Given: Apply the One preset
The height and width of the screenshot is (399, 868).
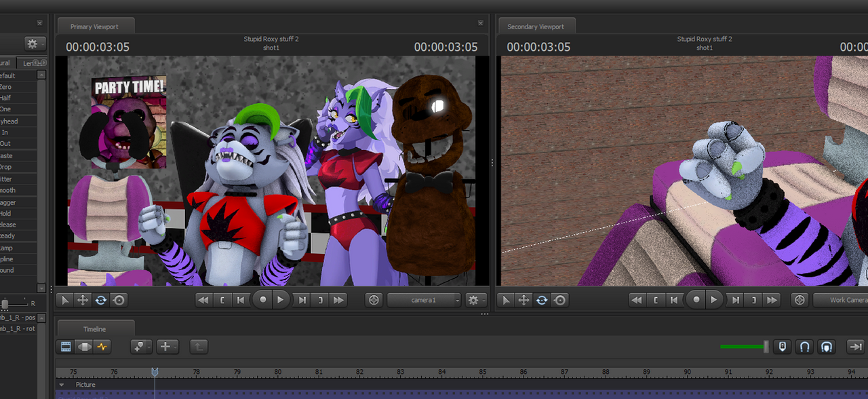Looking at the screenshot, I should 18,109.
